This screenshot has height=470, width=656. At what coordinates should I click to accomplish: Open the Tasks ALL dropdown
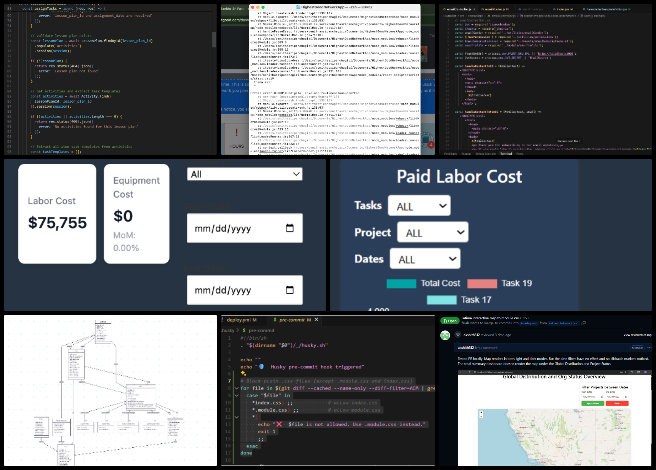421,206
